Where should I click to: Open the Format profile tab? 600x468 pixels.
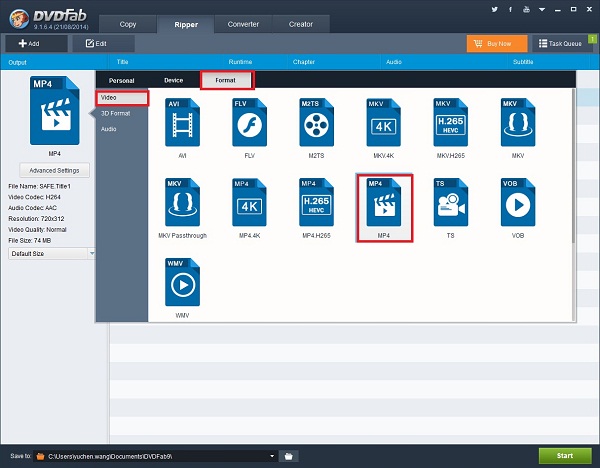click(226, 80)
